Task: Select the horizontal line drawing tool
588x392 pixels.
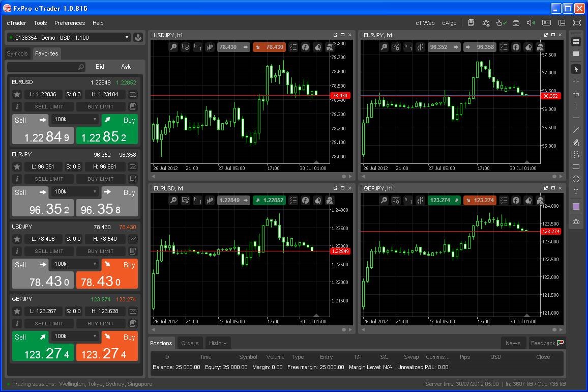Action: pos(576,118)
